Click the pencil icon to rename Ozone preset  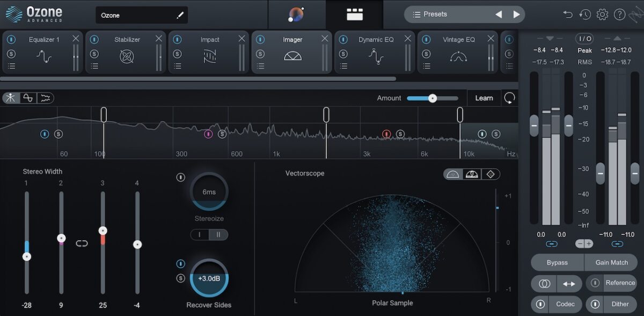click(180, 15)
